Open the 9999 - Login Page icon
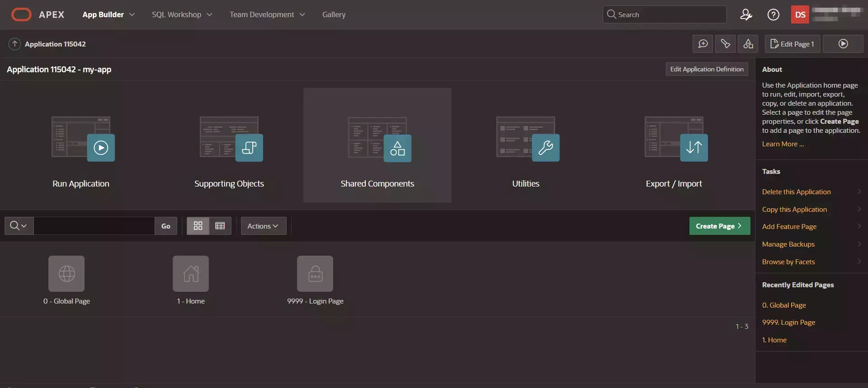The width and height of the screenshot is (868, 388). (315, 274)
